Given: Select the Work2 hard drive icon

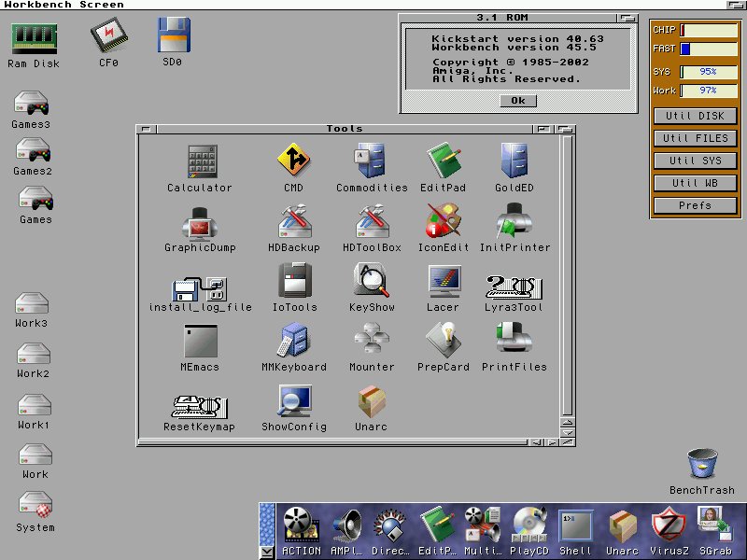Looking at the screenshot, I should click(x=34, y=355).
